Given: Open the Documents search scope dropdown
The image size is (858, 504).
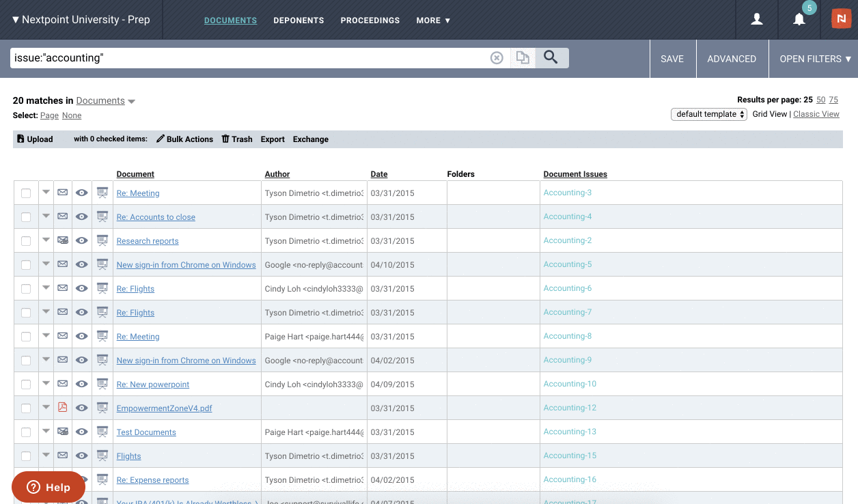Looking at the screenshot, I should click(106, 100).
